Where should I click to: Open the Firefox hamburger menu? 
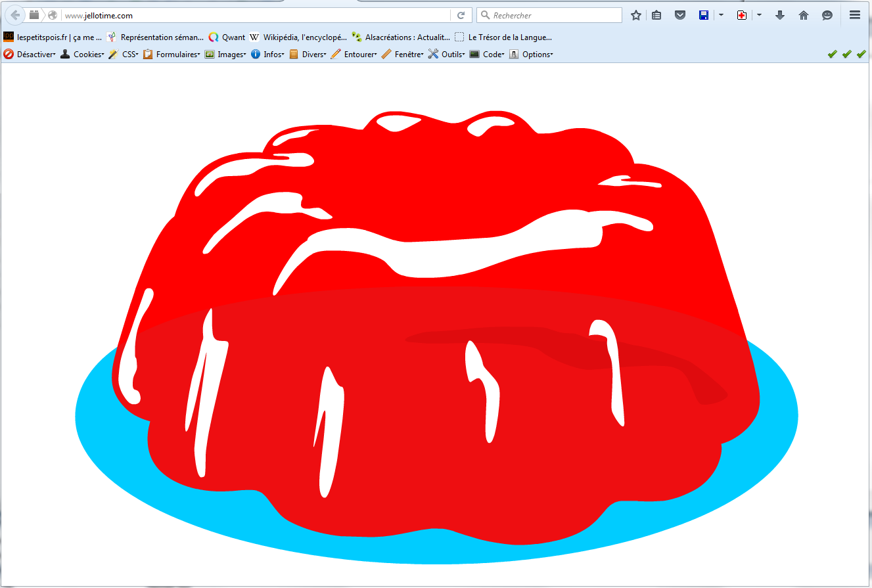click(x=855, y=15)
